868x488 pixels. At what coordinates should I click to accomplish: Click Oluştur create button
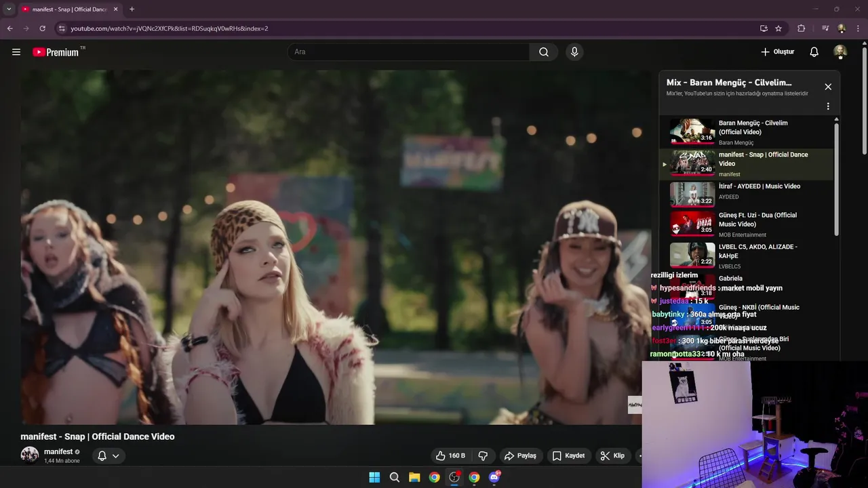[777, 52]
